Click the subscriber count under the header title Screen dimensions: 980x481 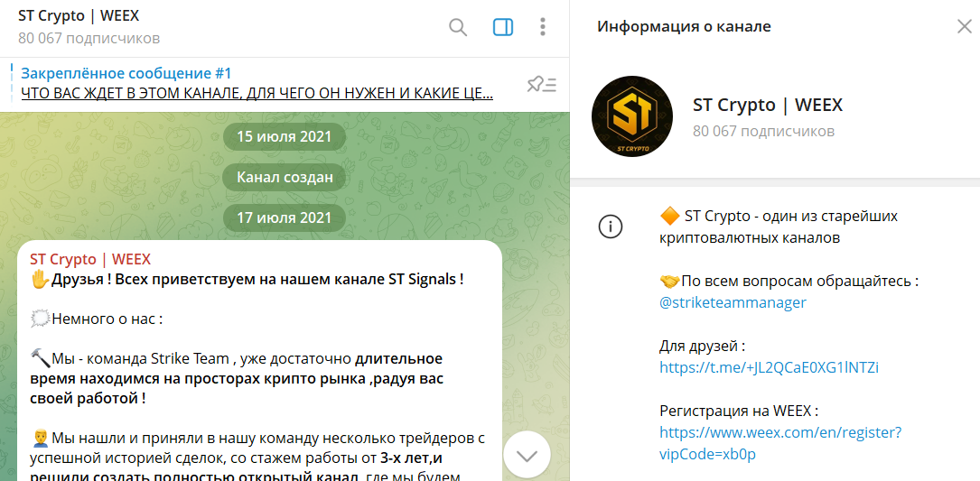click(89, 39)
